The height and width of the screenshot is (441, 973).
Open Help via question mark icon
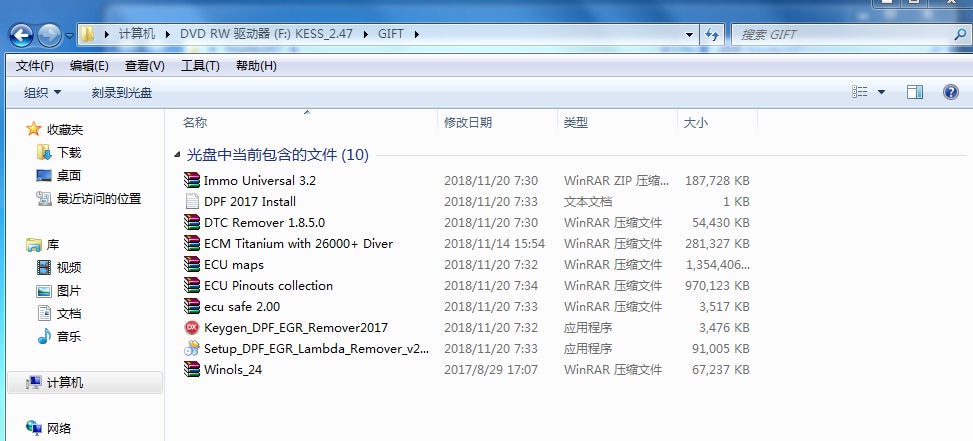(x=951, y=92)
